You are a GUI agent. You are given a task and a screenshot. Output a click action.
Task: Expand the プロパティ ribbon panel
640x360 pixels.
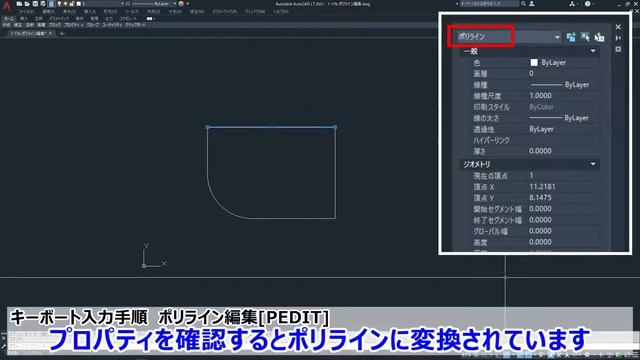[73, 24]
